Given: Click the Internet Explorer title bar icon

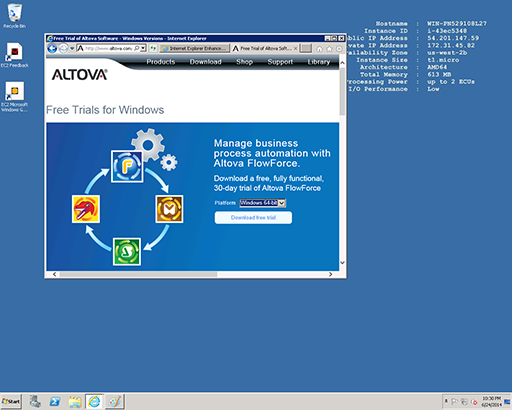Looking at the screenshot, I should (50, 38).
